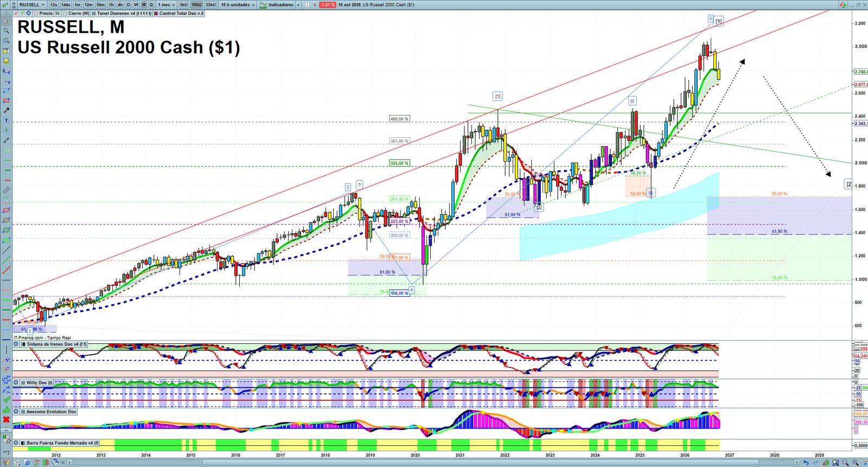
Task: Select the 35kU units button
Action: point(210,5)
